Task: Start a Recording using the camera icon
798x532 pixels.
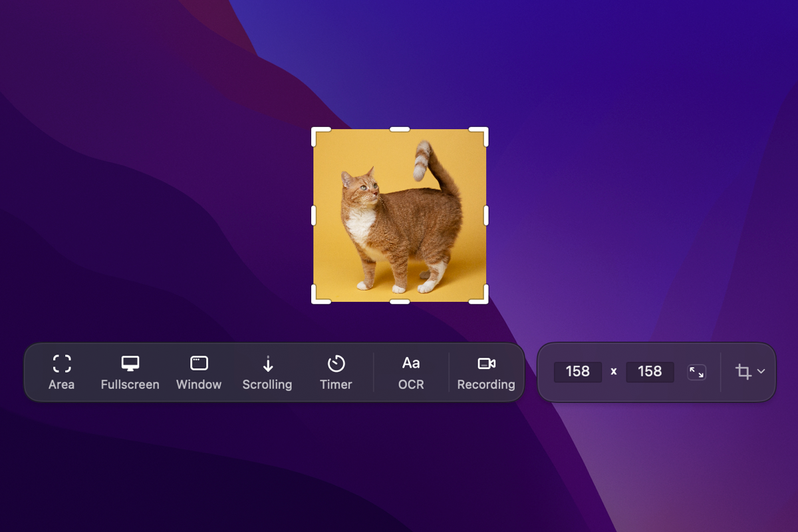Action: point(486,362)
